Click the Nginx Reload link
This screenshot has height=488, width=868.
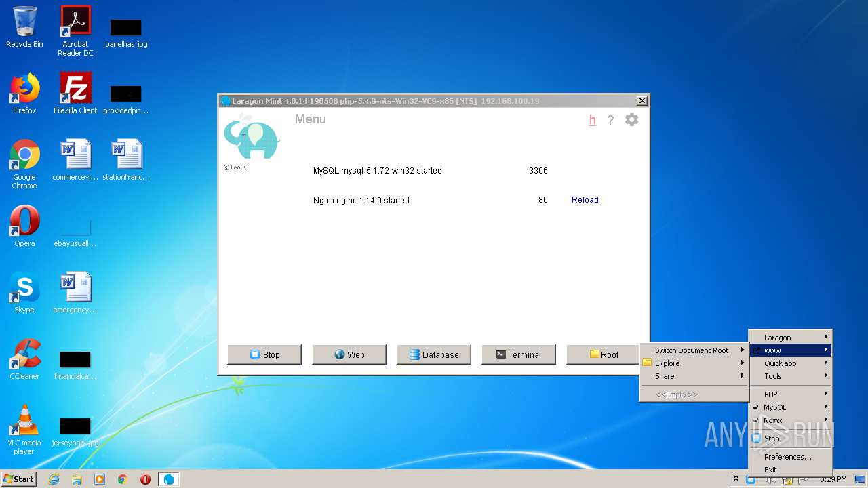(585, 200)
